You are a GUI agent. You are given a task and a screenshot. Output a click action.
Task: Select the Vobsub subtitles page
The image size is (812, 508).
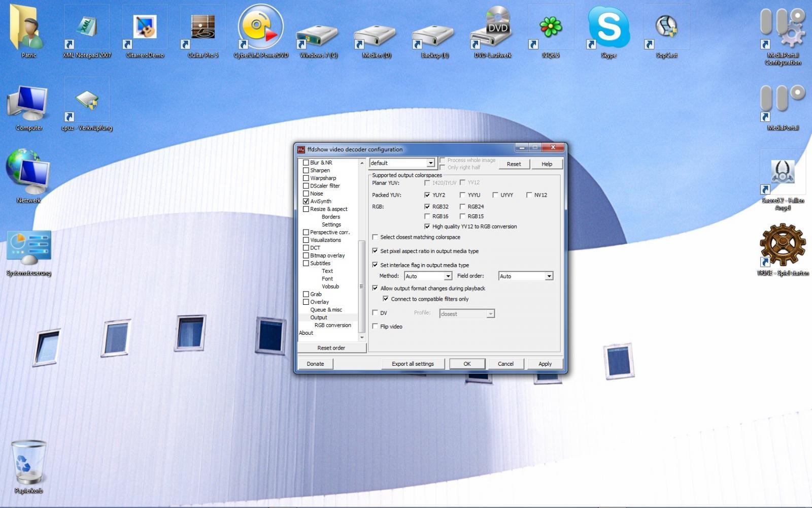pos(330,287)
